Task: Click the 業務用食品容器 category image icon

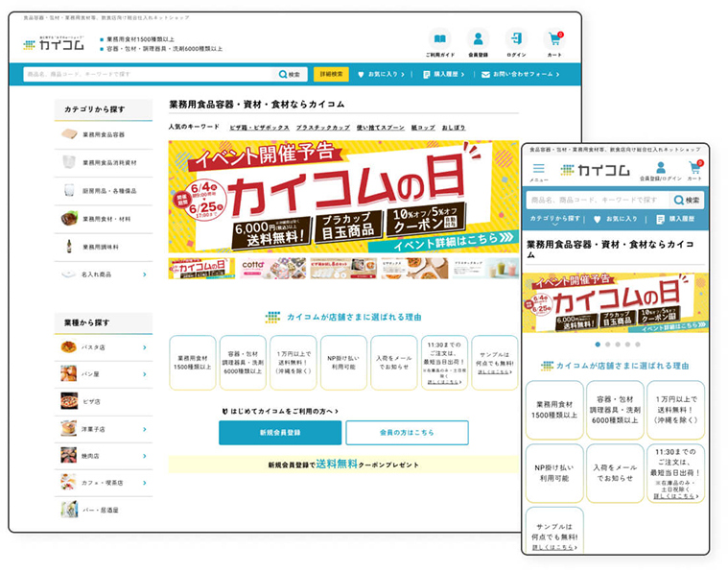Action: pos(69,134)
